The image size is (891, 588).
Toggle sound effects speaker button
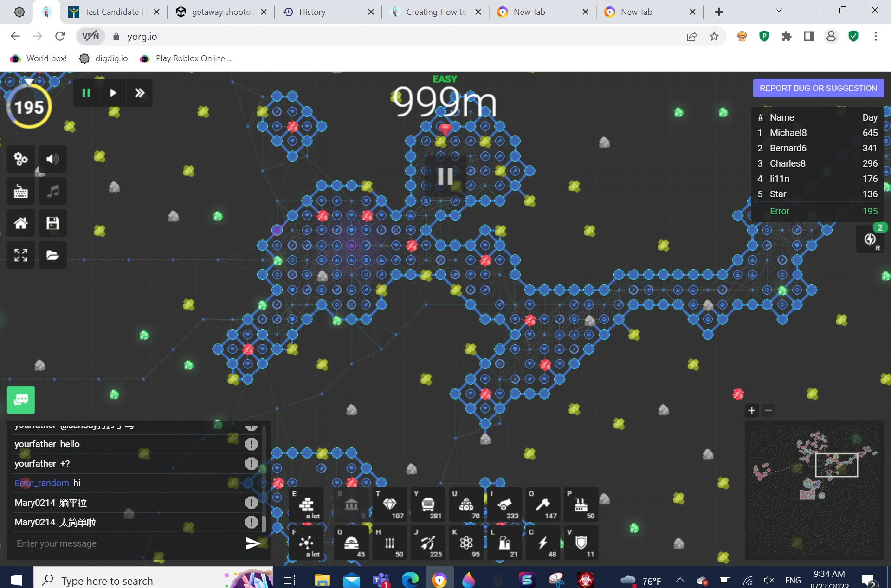(52, 159)
